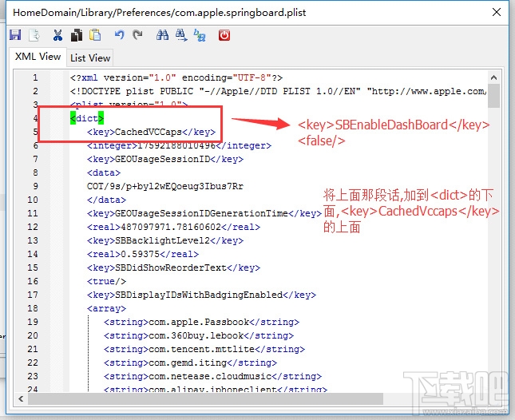Open Find with the binoculars icon
The image size is (515, 420).
point(162,35)
